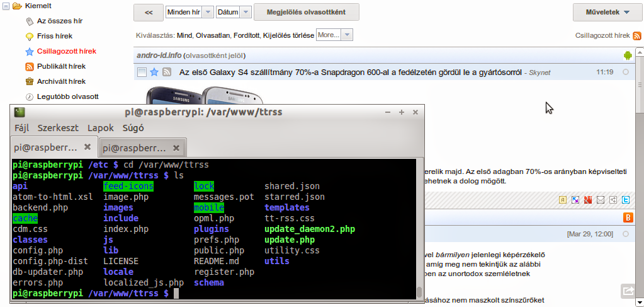Click the Twitter icon in the article footer
The image size is (644, 307).
point(626,200)
